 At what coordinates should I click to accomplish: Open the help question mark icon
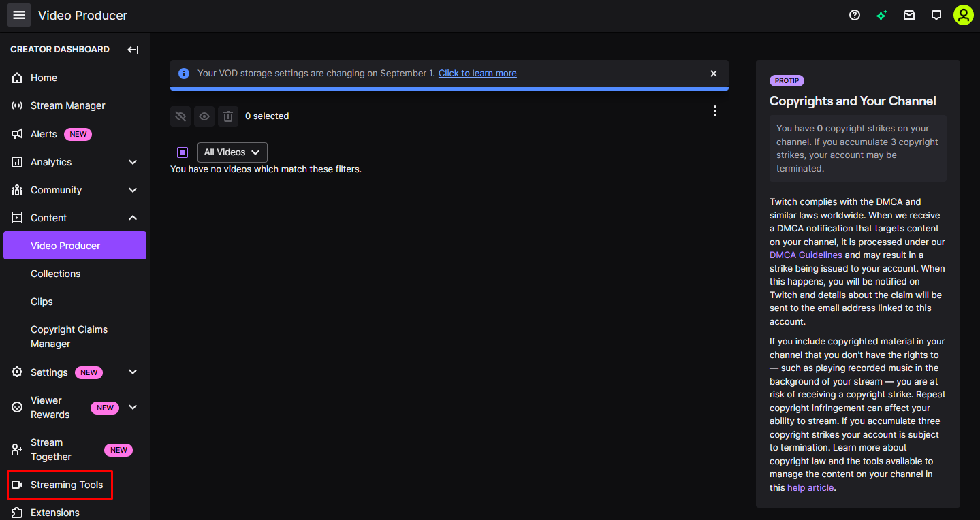855,15
